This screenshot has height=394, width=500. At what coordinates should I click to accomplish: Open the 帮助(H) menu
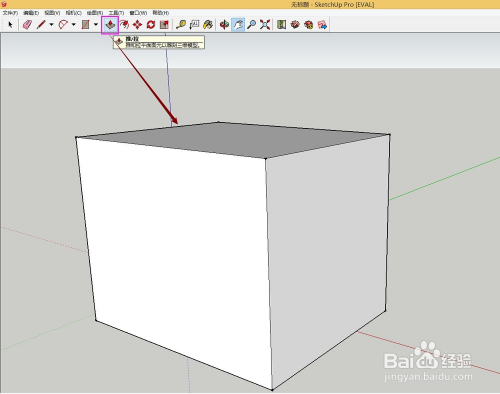(161, 13)
